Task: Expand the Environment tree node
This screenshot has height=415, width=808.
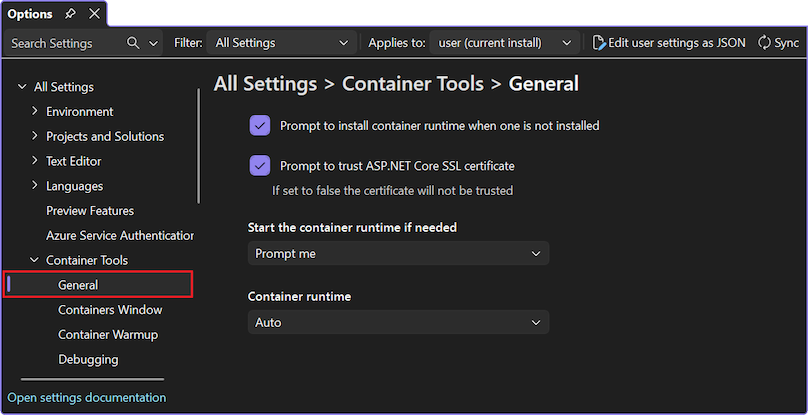Action: pyautogui.click(x=35, y=111)
